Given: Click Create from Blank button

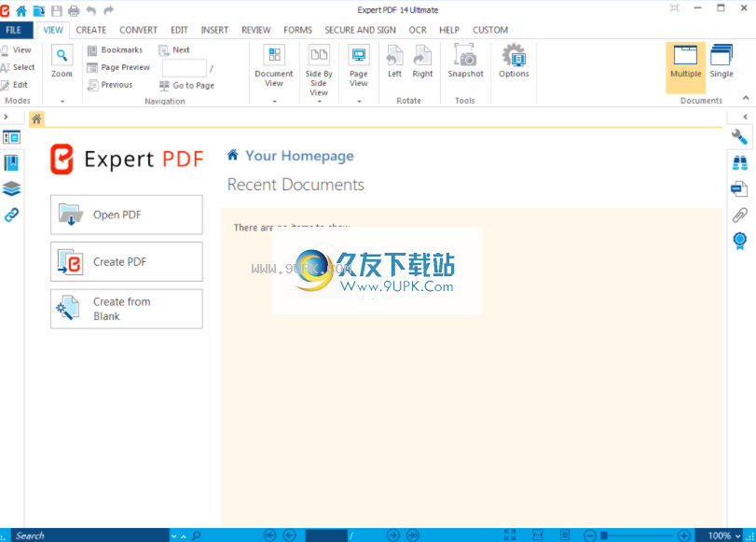Looking at the screenshot, I should [x=127, y=309].
